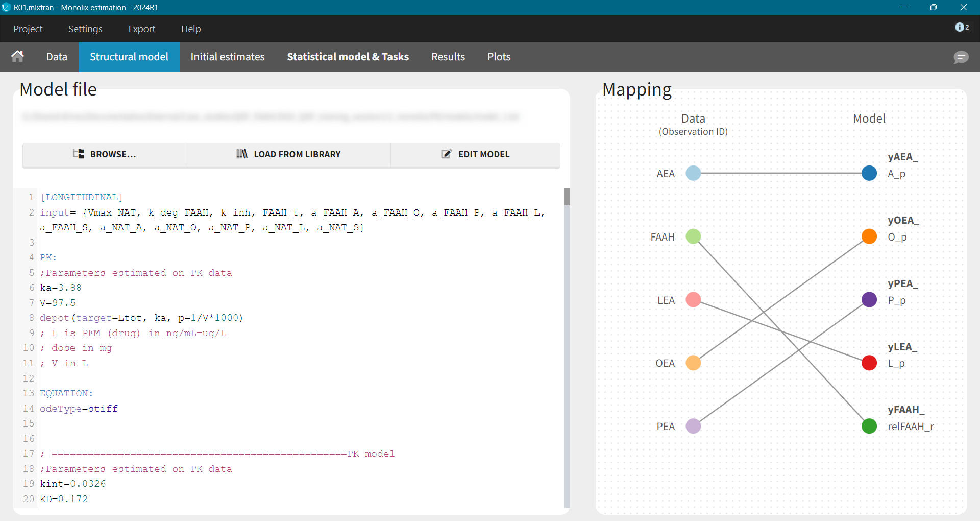
Task: Select the AEA data observation node
Action: click(693, 173)
